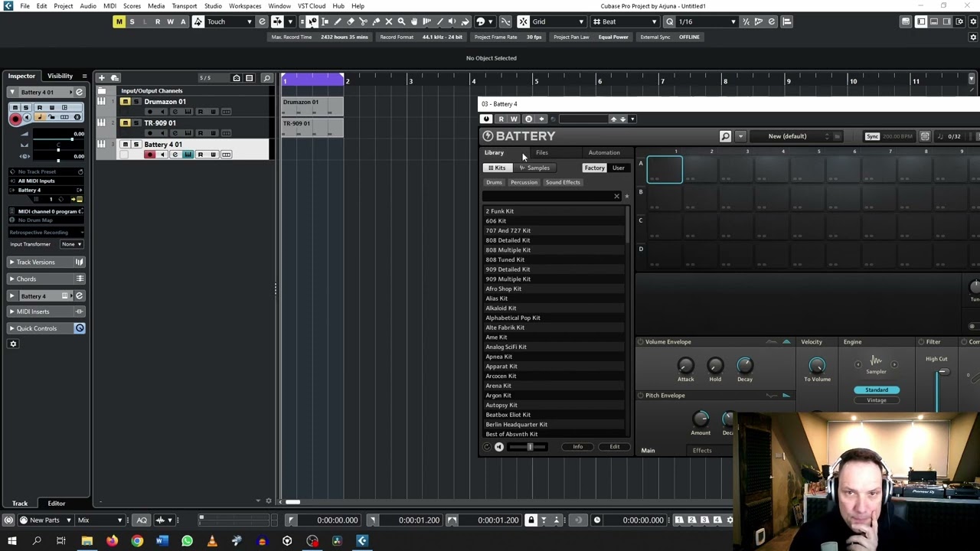Add a new track with plus icon
Screen dimensions: 980x551
[x=101, y=77]
